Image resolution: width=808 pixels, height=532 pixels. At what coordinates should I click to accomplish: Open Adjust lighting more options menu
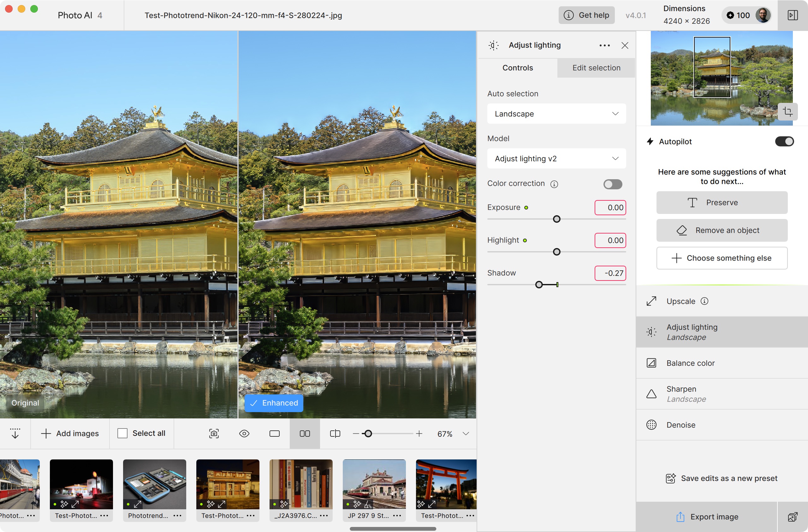[x=604, y=45]
